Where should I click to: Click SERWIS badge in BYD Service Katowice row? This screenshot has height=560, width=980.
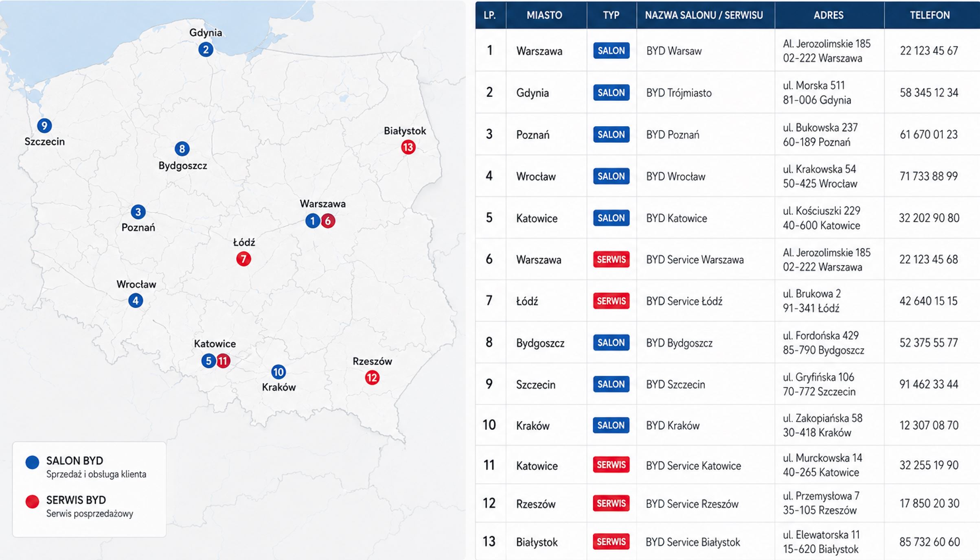(x=611, y=465)
